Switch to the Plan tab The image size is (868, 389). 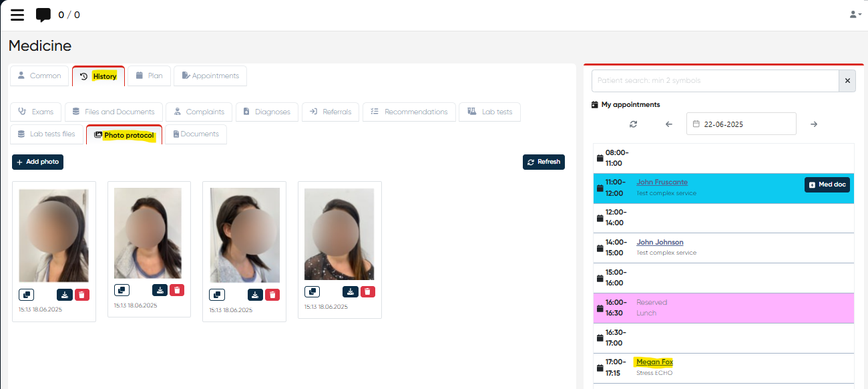(149, 76)
